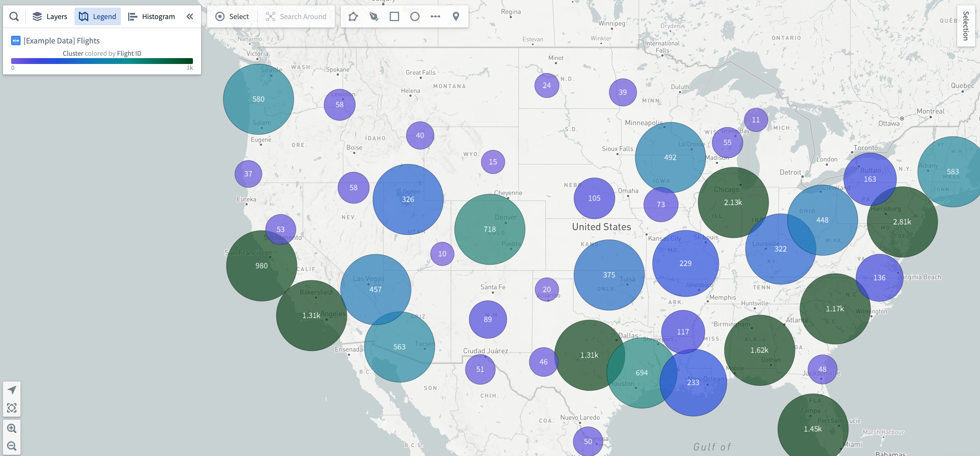Select the line path drawing tool
The image size is (980, 456).
click(435, 16)
